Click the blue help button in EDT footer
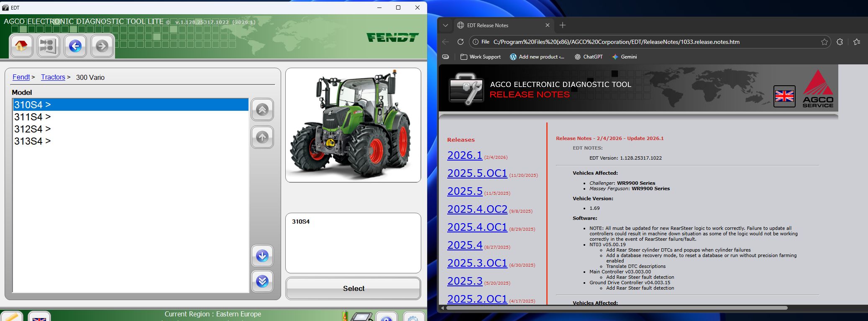Image resolution: width=868 pixels, height=321 pixels. (387, 317)
